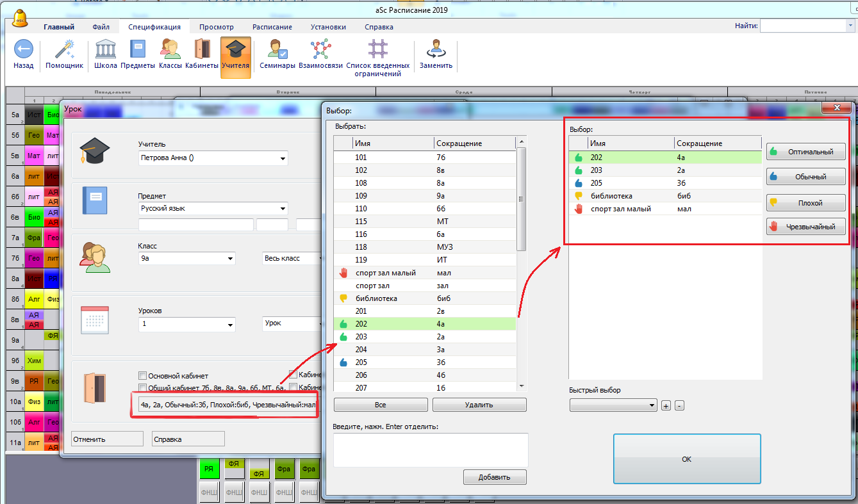The width and height of the screenshot is (858, 504).
Task: Click the green РЯ lesson card
Action: [x=209, y=469]
